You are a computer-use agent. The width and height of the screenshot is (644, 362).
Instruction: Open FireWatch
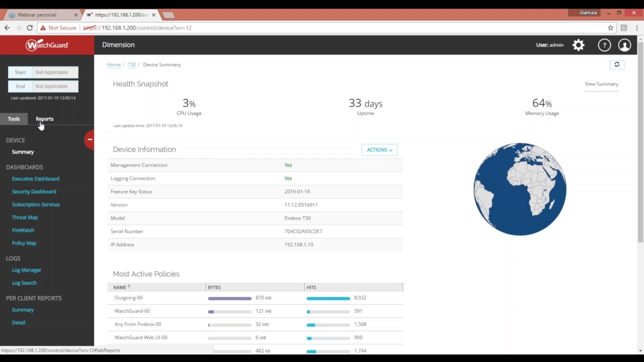pos(23,230)
